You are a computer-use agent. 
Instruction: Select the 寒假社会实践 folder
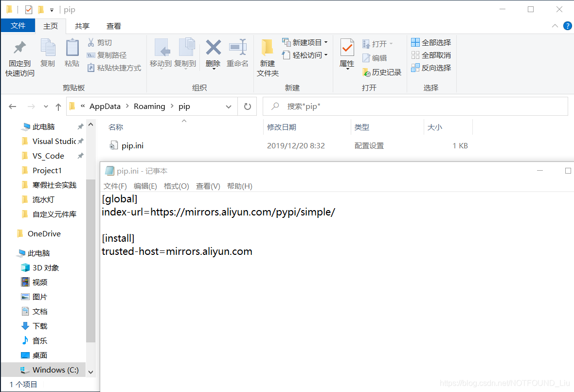point(54,185)
